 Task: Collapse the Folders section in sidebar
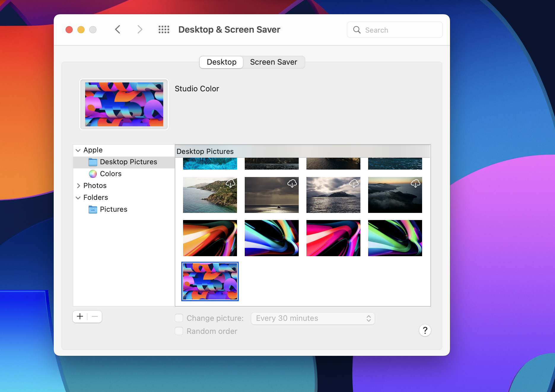(78, 198)
